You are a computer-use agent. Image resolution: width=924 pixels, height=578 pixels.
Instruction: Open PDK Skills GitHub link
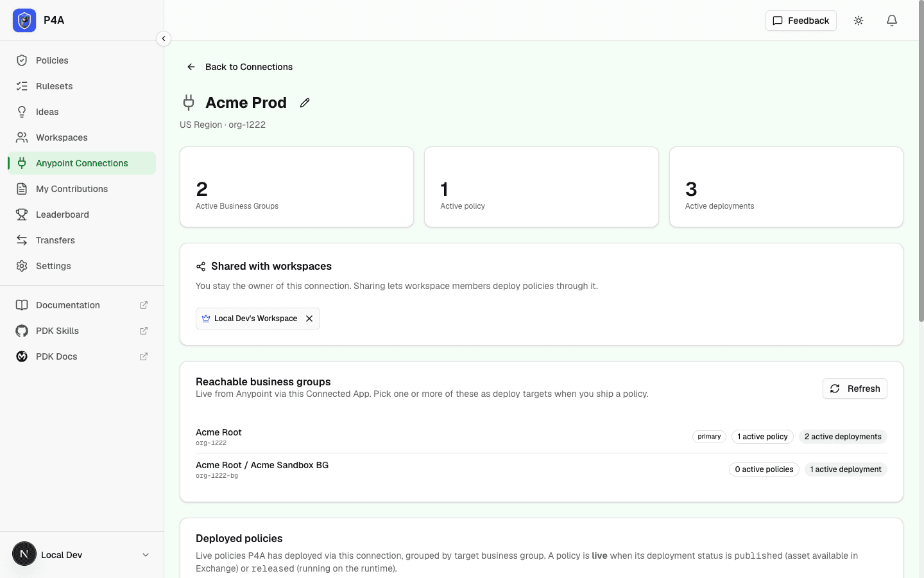82,331
